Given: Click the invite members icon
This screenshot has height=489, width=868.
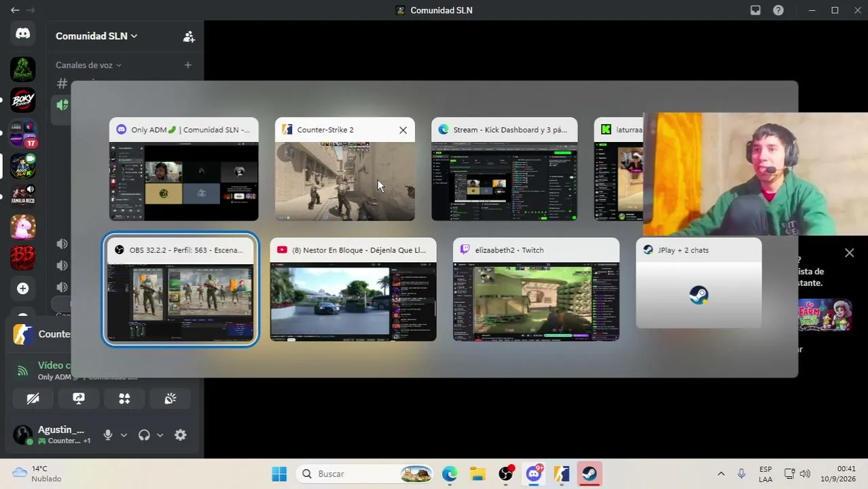Looking at the screenshot, I should click(189, 37).
